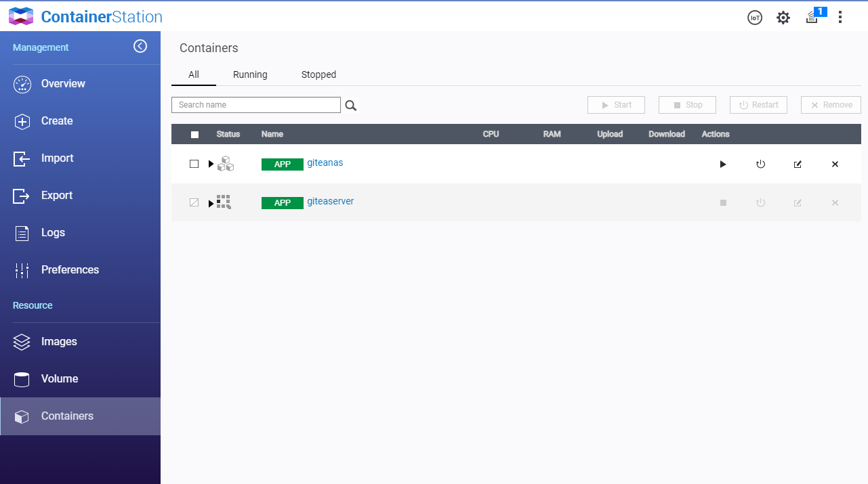Click the Download column header
Viewport: 868px width, 484px height.
tap(667, 134)
